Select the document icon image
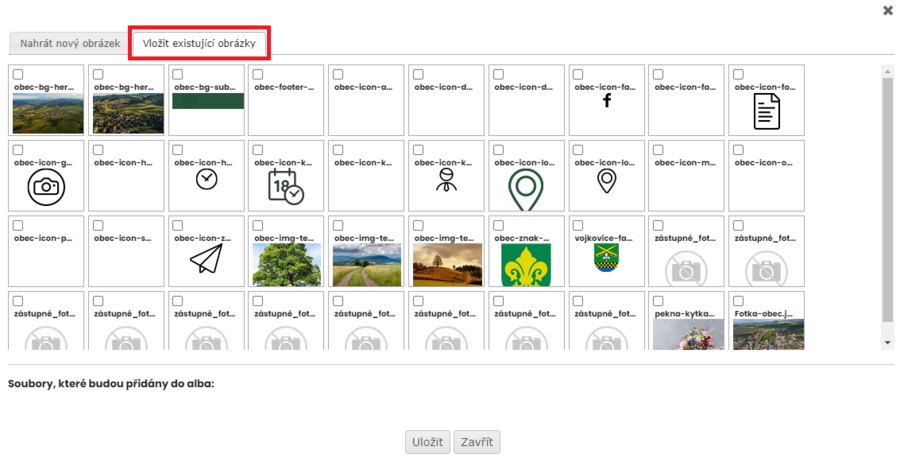The image size is (900, 462). click(x=766, y=112)
